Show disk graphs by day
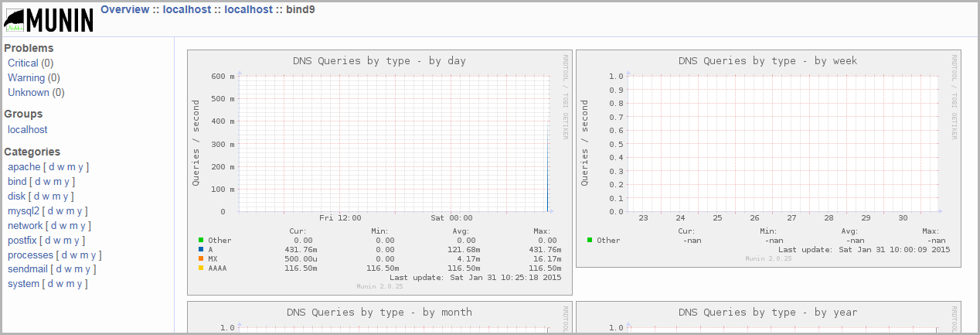The height and width of the screenshot is (335, 980). point(37,197)
